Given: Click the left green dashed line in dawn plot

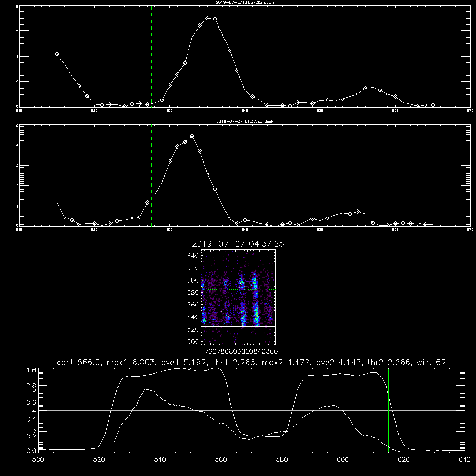Looking at the screenshot, I should click(151, 57).
